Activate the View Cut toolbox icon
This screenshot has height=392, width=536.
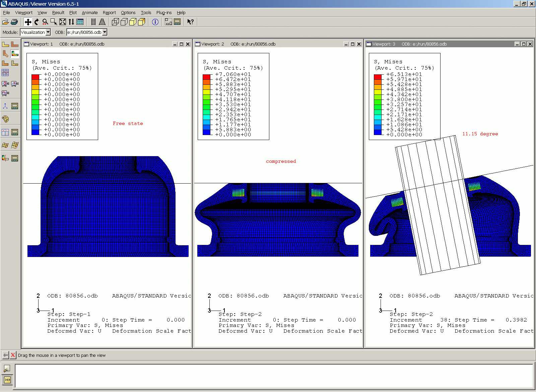click(5, 158)
